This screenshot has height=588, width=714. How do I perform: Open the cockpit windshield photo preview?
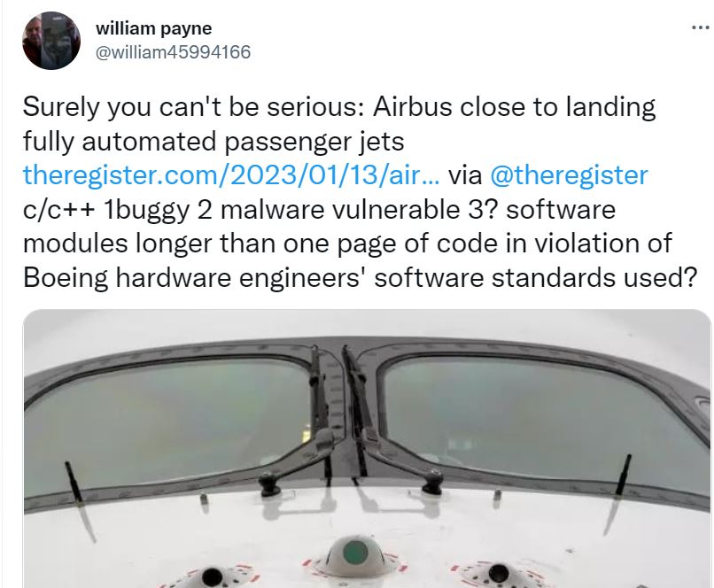coord(367,448)
